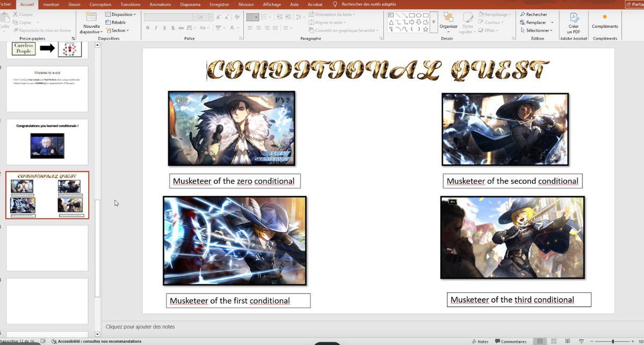Viewport: 644px width, 345px height.
Task: Click the clear formatting icon
Action: [x=238, y=17]
